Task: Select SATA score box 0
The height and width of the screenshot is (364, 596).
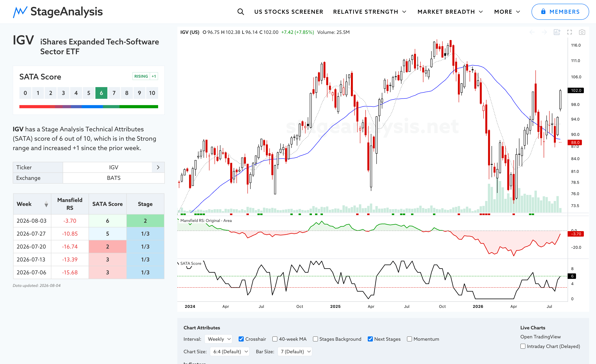Action: (25, 93)
